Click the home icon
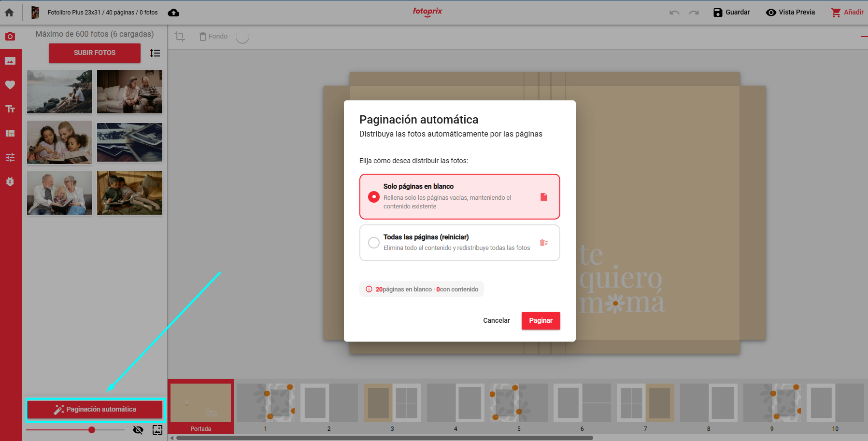868x441 pixels. (x=9, y=13)
